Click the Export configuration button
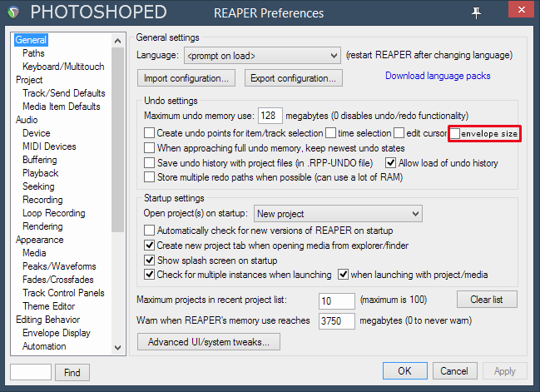This screenshot has height=392, width=540. pyautogui.click(x=294, y=78)
